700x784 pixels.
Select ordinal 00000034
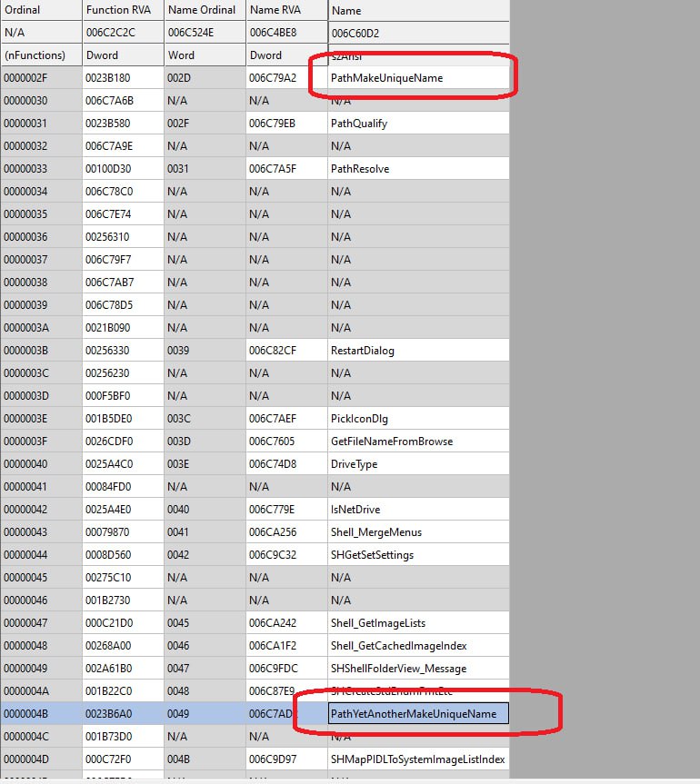coord(41,192)
